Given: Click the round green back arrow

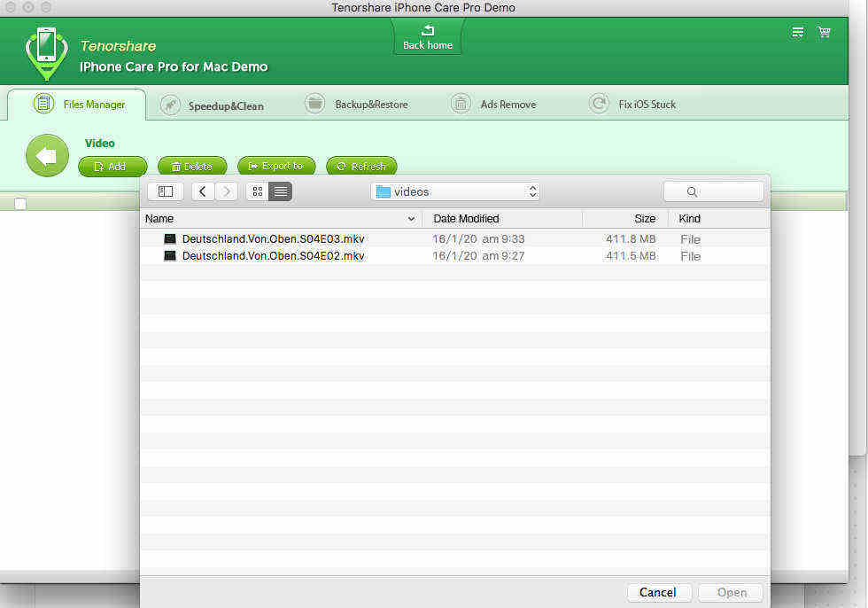Looking at the screenshot, I should pos(47,156).
